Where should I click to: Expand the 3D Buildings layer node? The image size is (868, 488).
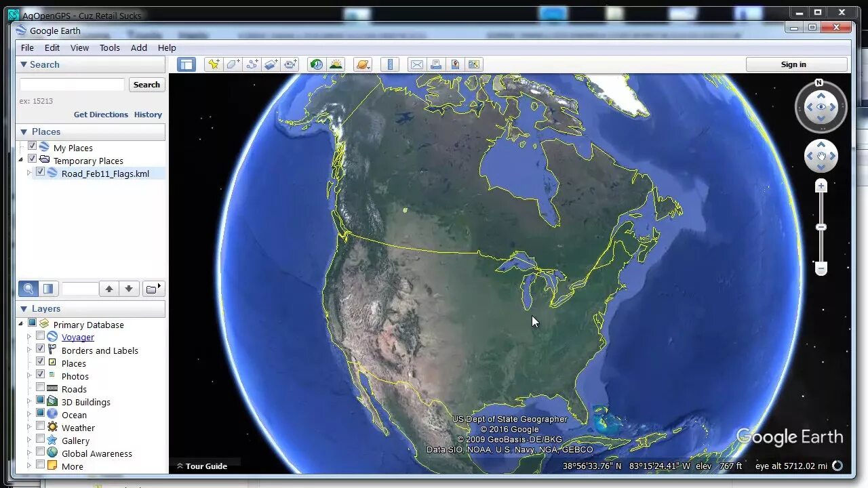coord(29,401)
